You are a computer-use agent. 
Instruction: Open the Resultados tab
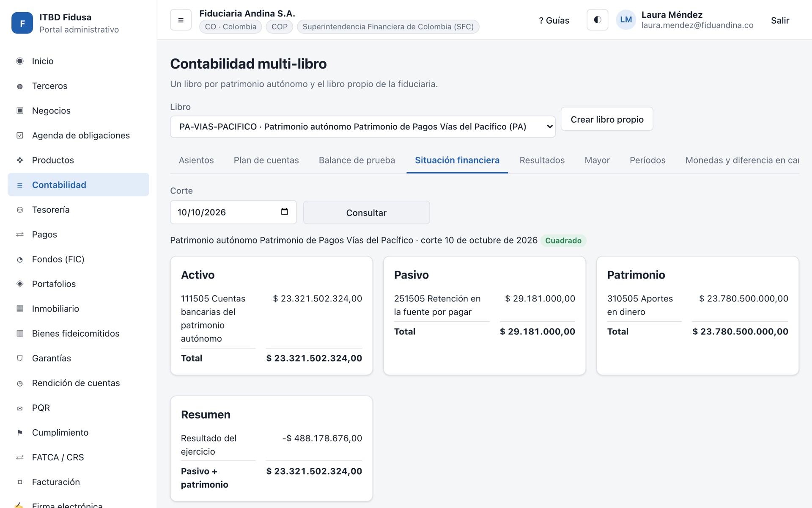542,160
